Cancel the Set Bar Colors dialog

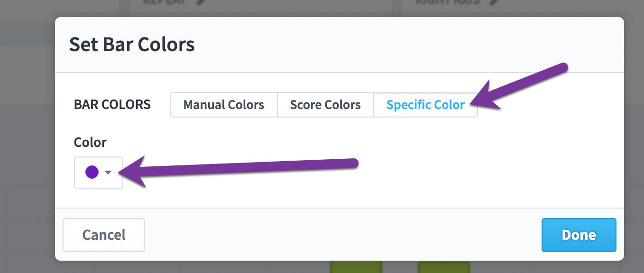[x=104, y=235]
